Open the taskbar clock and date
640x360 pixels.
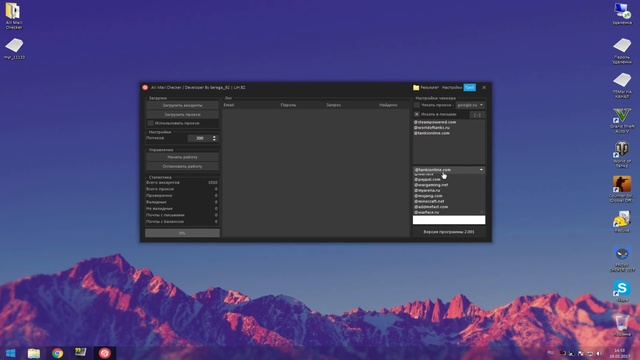(620, 353)
